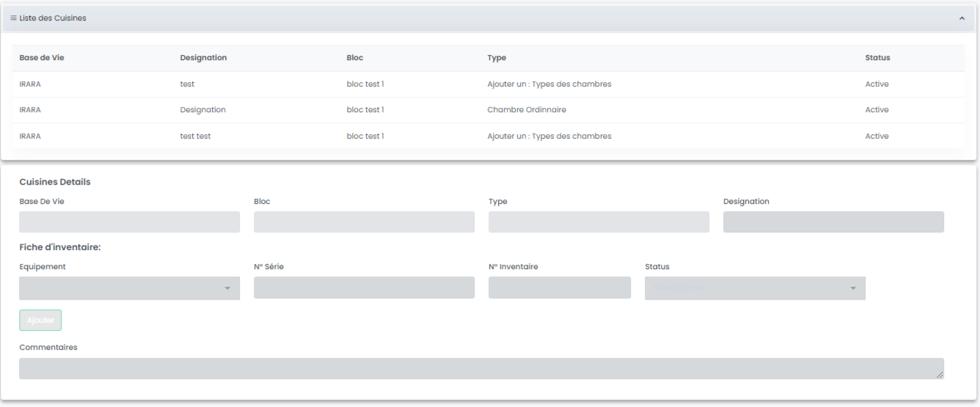
Task: Click the list icon beside Liste des Cuisines
Action: 13,18
